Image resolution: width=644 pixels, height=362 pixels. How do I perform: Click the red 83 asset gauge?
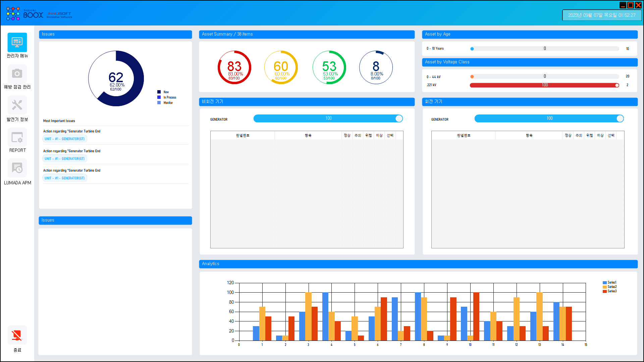click(x=234, y=67)
